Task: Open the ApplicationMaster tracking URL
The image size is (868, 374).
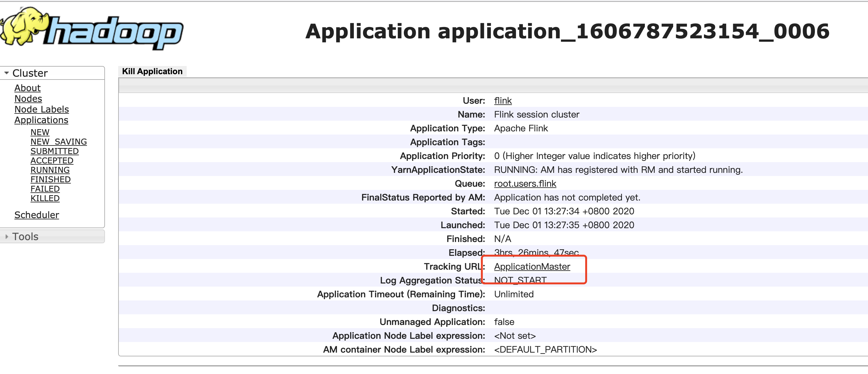Action: (x=532, y=267)
